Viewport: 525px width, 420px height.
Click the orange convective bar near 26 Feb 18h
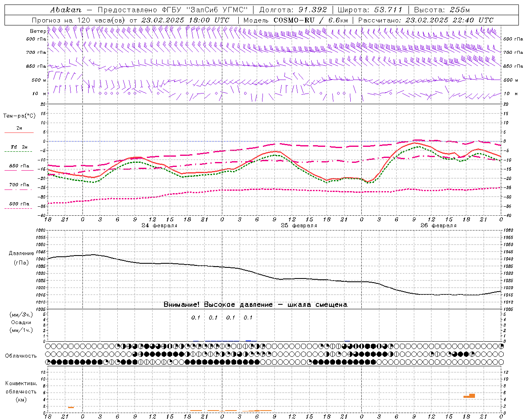pos(469,396)
